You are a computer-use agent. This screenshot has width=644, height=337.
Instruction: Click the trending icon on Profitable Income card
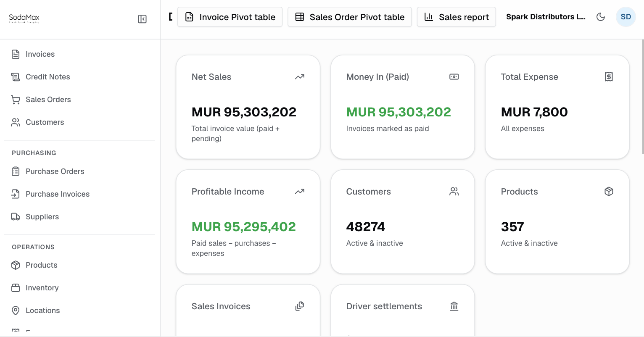[300, 192]
